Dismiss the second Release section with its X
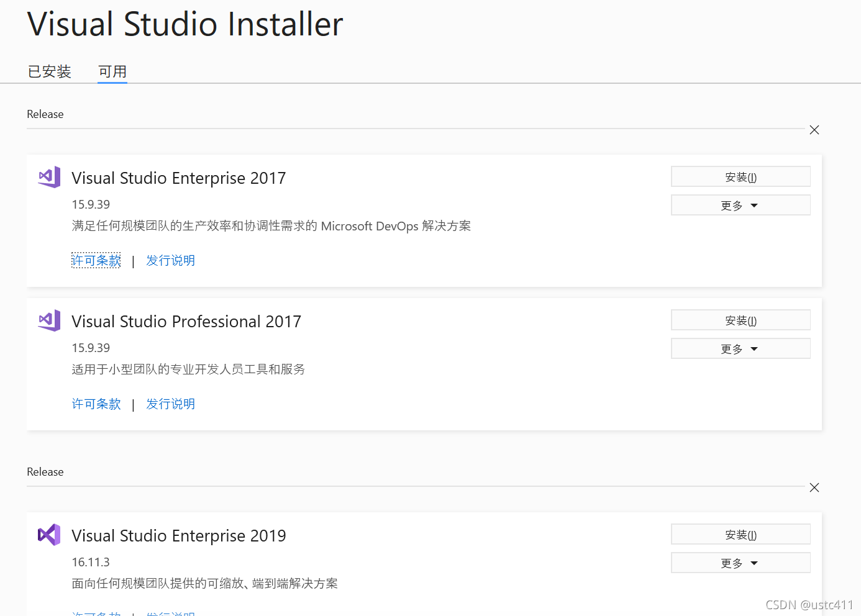The height and width of the screenshot is (616, 861). click(x=814, y=487)
